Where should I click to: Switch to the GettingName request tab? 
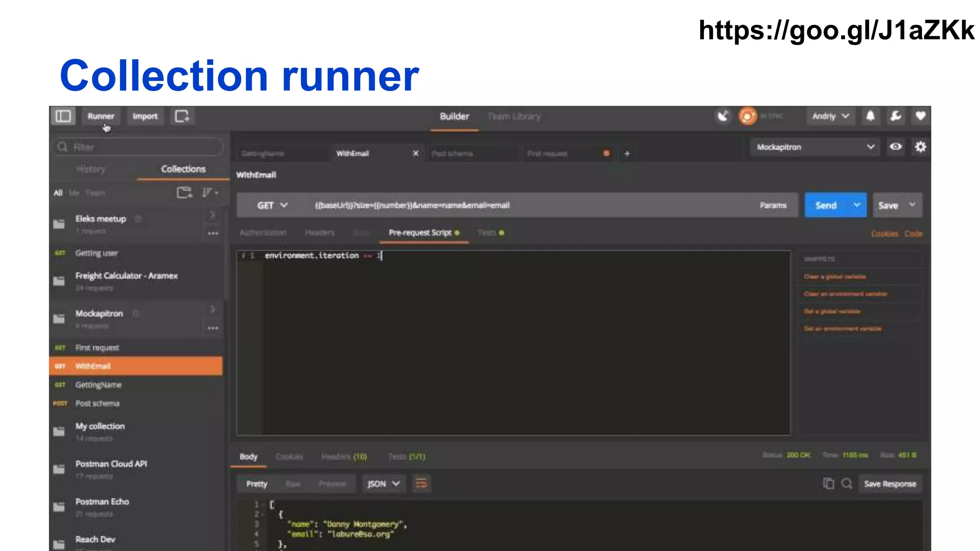pyautogui.click(x=282, y=154)
